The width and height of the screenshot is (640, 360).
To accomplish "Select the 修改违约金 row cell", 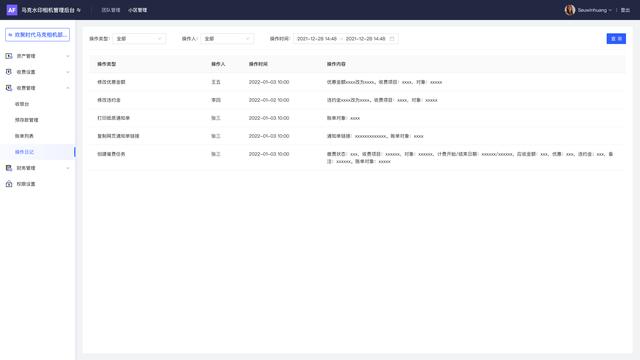I will pyautogui.click(x=109, y=100).
